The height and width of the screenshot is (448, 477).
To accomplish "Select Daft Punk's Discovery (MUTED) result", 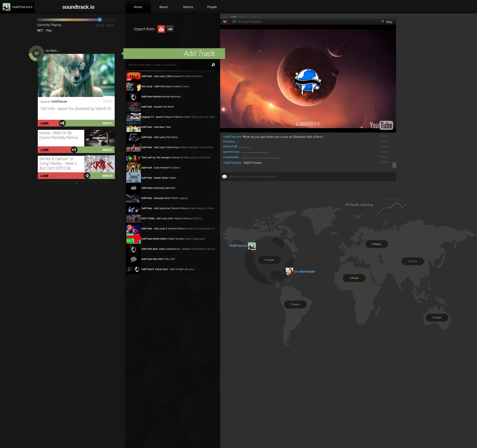I will coord(171,188).
